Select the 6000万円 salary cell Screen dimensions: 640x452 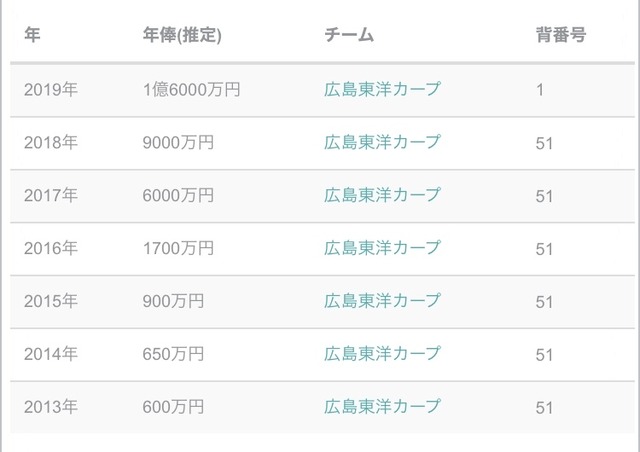[178, 195]
